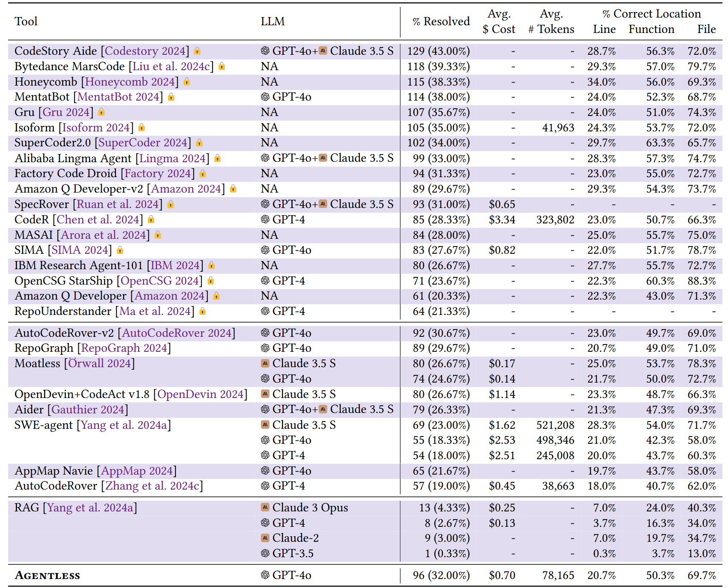This screenshot has height=588, width=728.
Task: Follow the Liu et al. 2024c citation
Action: click(172, 66)
